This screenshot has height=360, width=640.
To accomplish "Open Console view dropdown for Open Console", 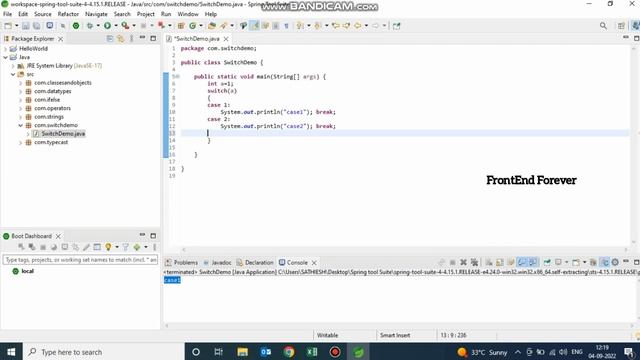I will [584, 262].
